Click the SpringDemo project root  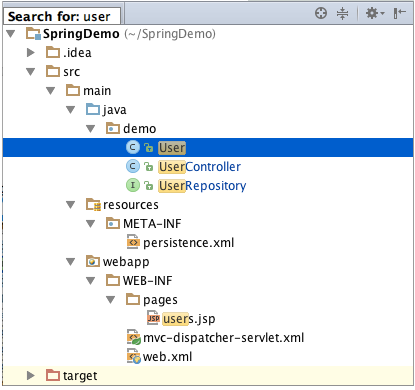tap(81, 34)
